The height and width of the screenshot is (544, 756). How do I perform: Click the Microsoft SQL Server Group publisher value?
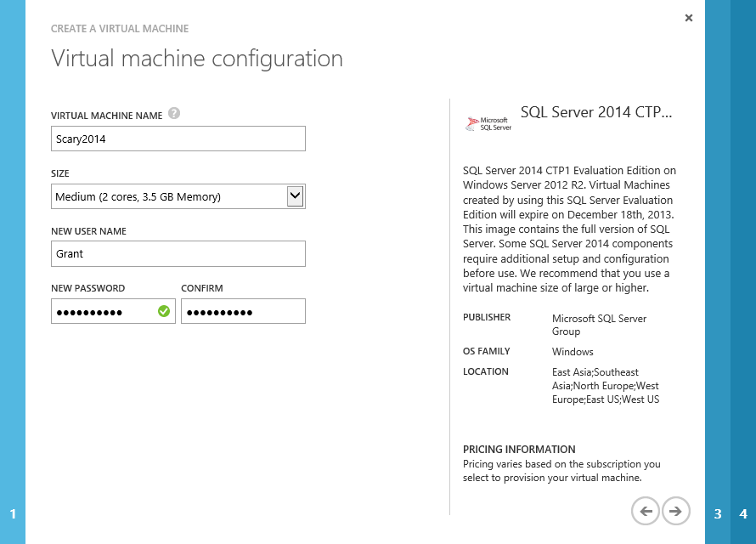(x=600, y=325)
